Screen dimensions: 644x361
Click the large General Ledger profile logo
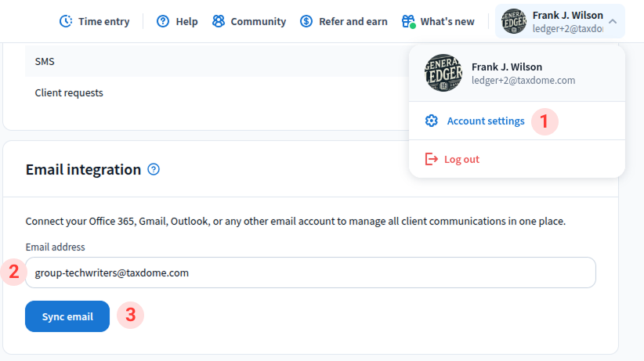pyautogui.click(x=443, y=73)
